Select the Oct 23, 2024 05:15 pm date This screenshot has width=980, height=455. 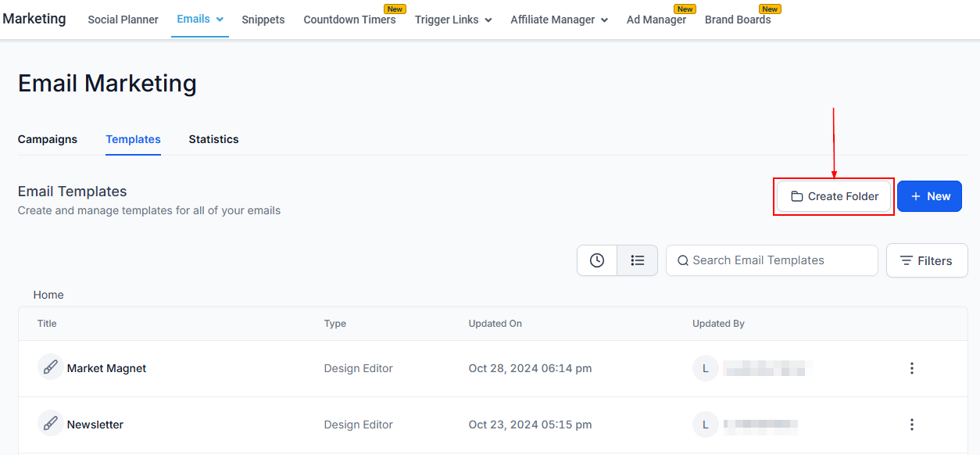(x=530, y=425)
